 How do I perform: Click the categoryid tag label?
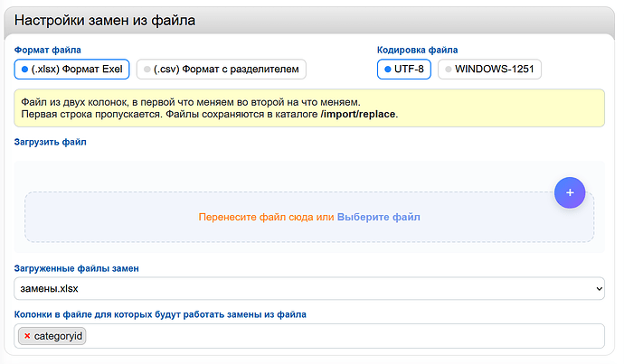58,336
